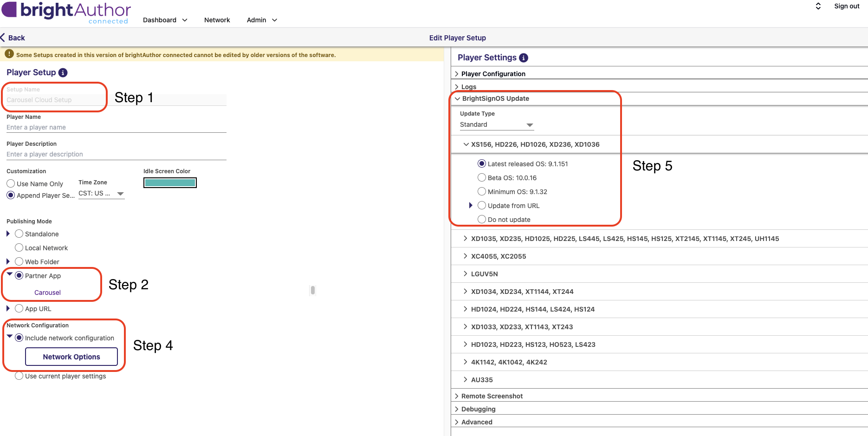The image size is (868, 436).
Task: Open the Update Type dropdown
Action: [x=497, y=124]
